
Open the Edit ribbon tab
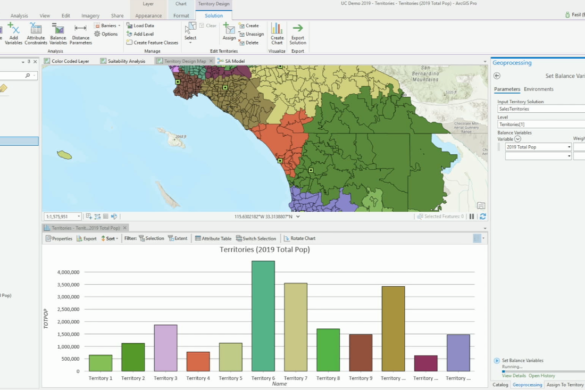66,16
